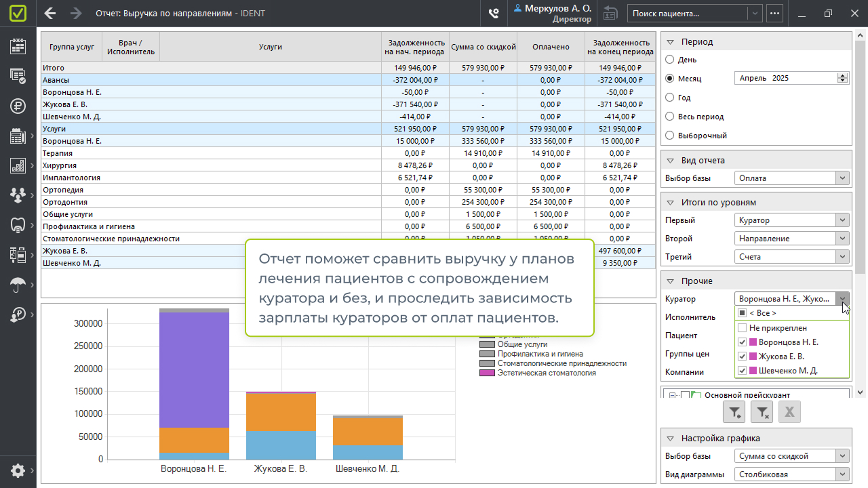Collapse the Вид отчета section
This screenshot has height=488, width=868.
[x=670, y=161]
